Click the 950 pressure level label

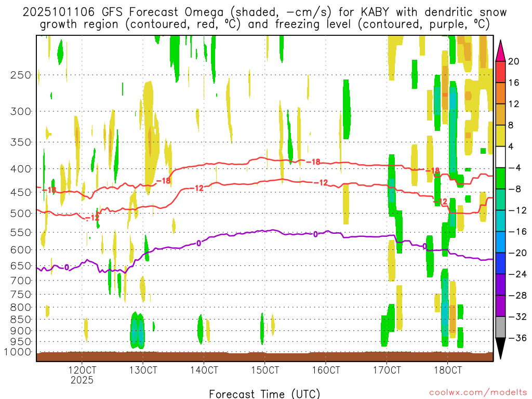pyautogui.click(x=21, y=342)
